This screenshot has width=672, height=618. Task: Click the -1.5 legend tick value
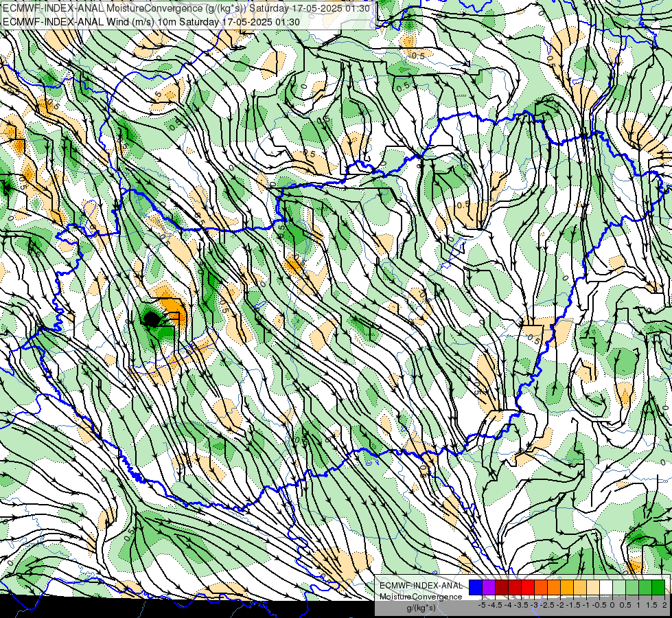pyautogui.click(x=573, y=605)
